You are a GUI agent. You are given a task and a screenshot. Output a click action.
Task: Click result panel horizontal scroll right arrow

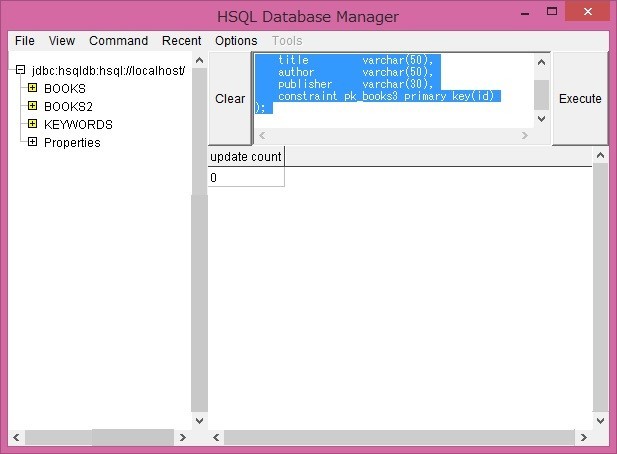[584, 437]
